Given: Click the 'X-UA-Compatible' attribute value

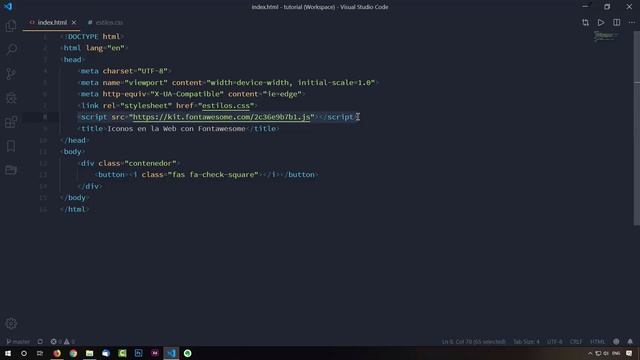Looking at the screenshot, I should click(187, 94).
